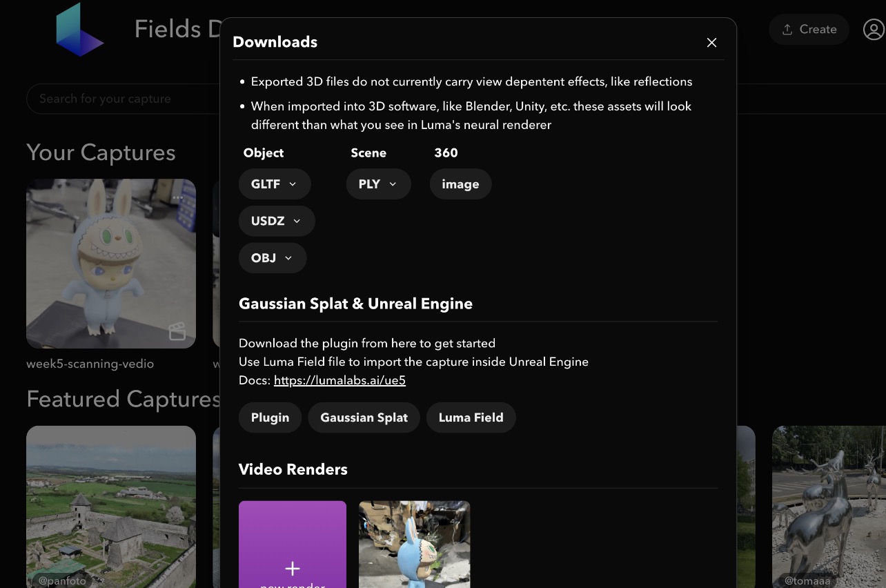886x588 pixels.
Task: Open the featured capture by @tomaaa
Action: pyautogui.click(x=829, y=507)
